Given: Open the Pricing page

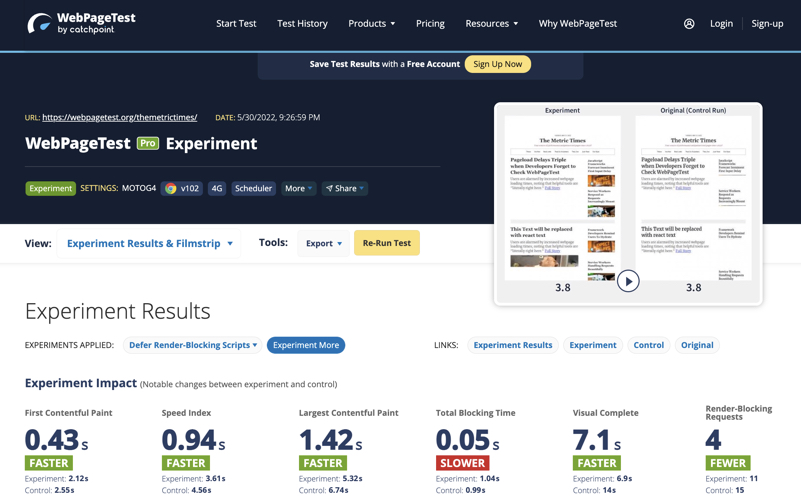Looking at the screenshot, I should click(430, 23).
